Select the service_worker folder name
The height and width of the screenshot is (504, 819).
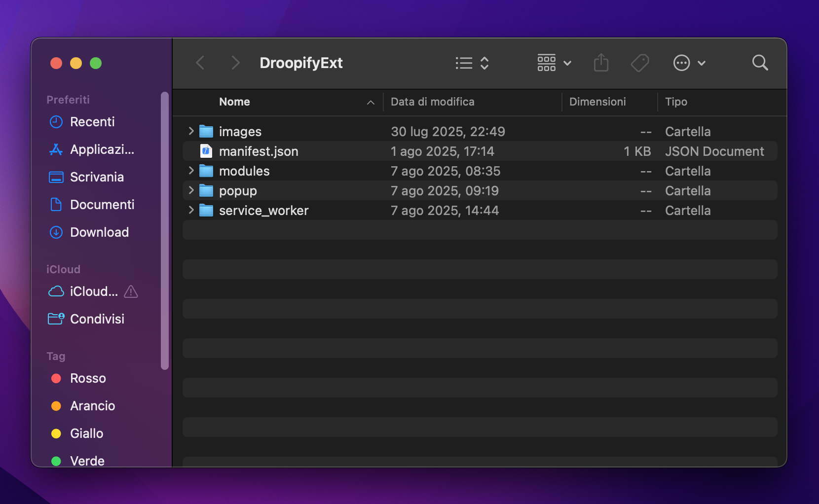(263, 211)
